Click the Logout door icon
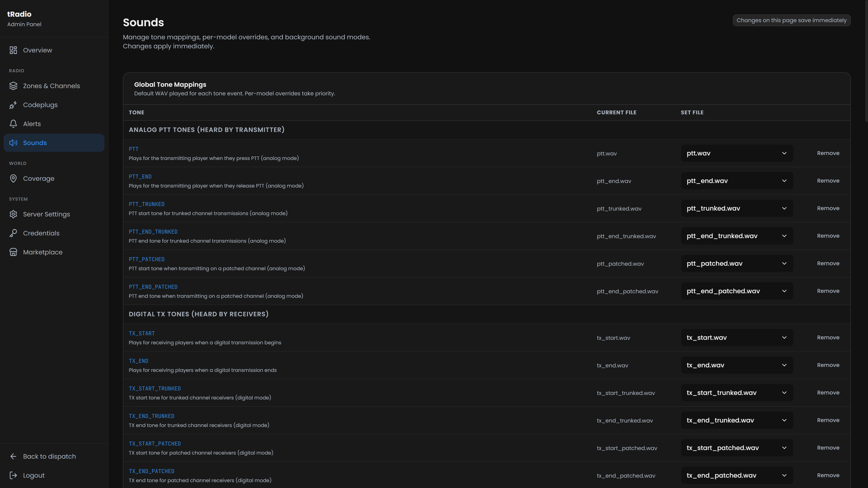868x488 pixels. pyautogui.click(x=13, y=475)
